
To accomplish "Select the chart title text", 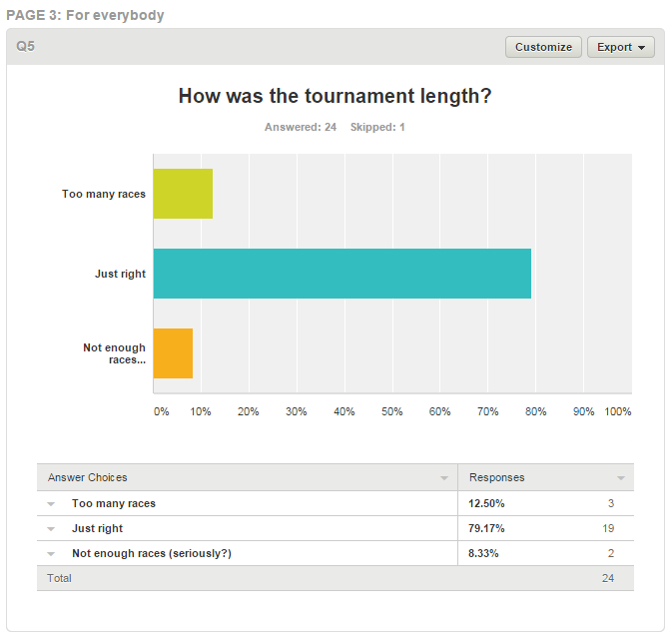I will coord(335,97).
